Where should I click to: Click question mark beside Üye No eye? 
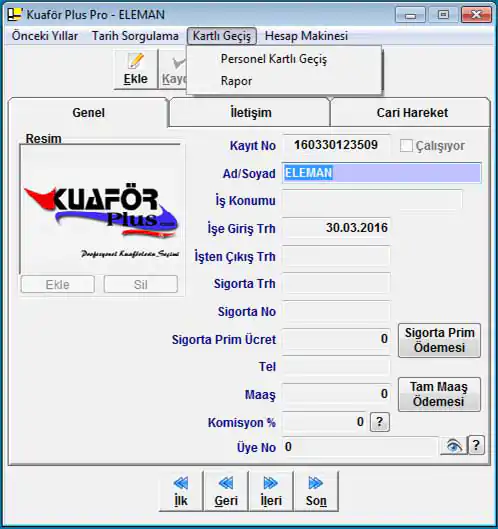click(x=476, y=445)
